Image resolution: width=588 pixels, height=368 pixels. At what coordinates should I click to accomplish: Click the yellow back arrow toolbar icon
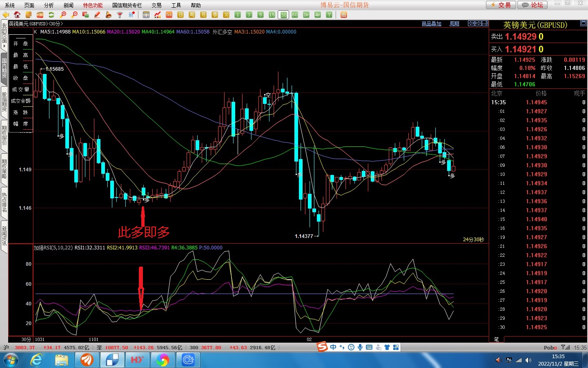pos(6,15)
